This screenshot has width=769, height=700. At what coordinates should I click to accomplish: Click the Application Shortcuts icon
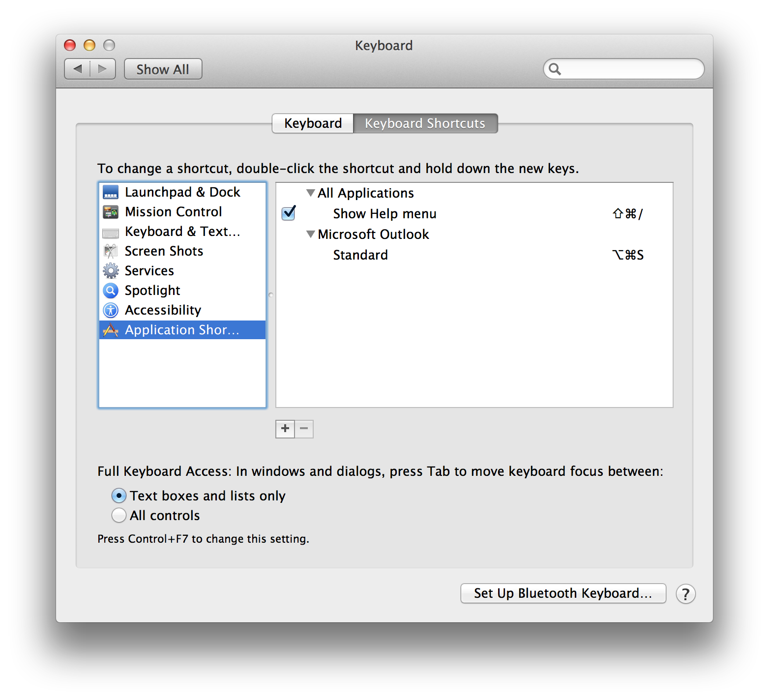(111, 330)
